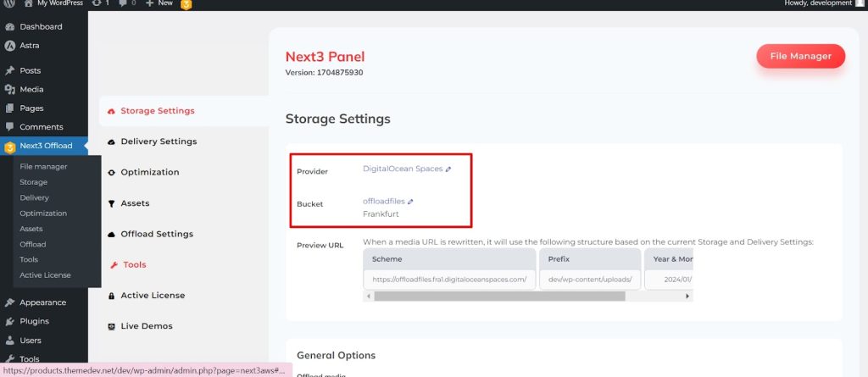Click the Frankfurt region text

click(381, 213)
